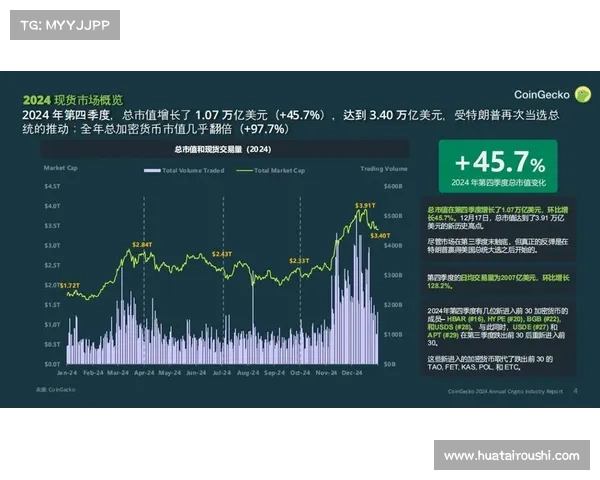
Task: Click the '$1.0T' left axis label
Action: 52,325
